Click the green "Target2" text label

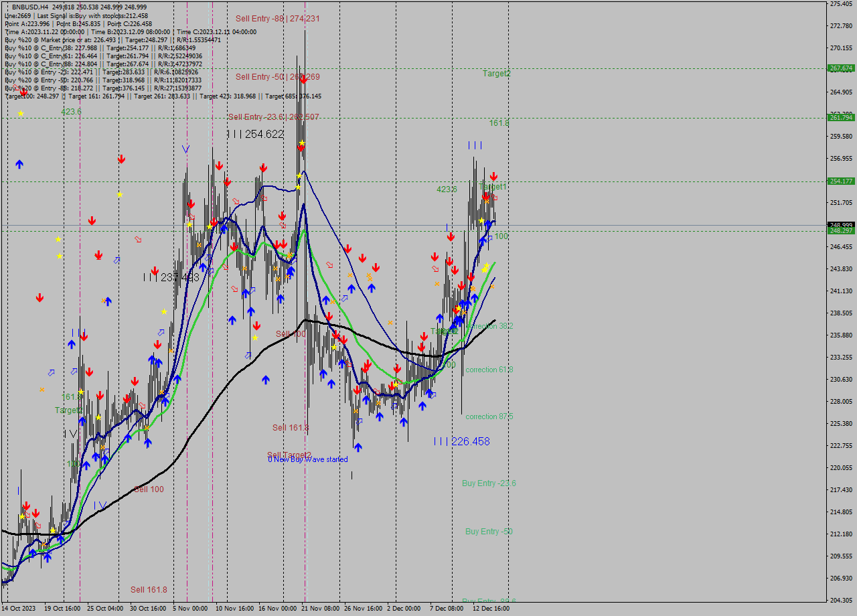[496, 74]
